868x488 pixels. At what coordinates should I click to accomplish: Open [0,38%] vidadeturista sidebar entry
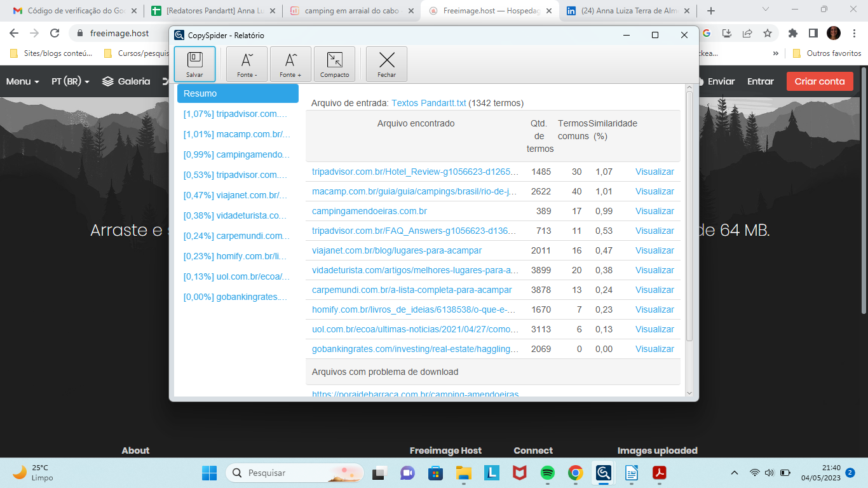click(x=236, y=215)
